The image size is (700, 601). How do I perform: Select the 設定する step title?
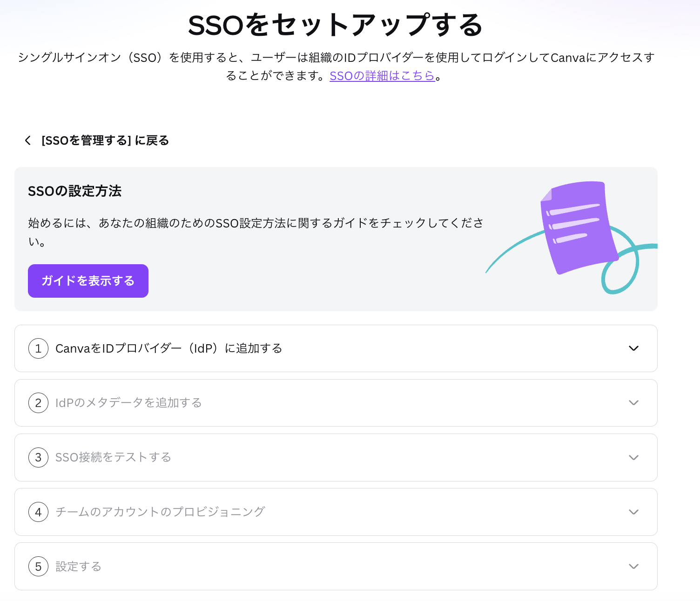[x=78, y=567]
